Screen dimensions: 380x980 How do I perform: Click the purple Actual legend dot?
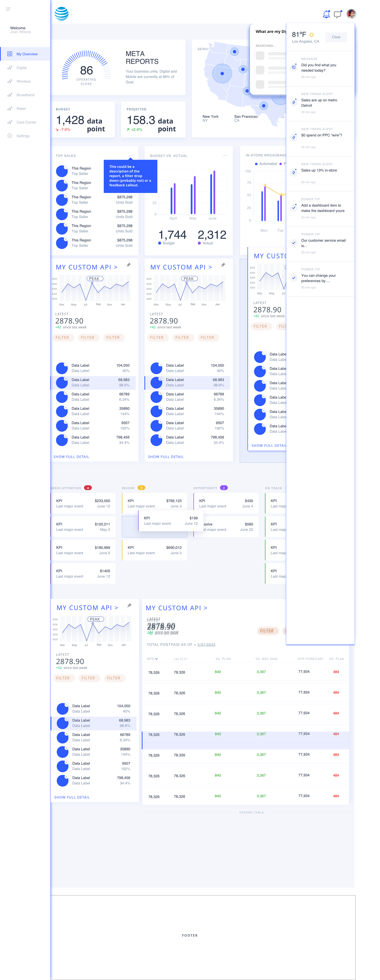point(199,243)
